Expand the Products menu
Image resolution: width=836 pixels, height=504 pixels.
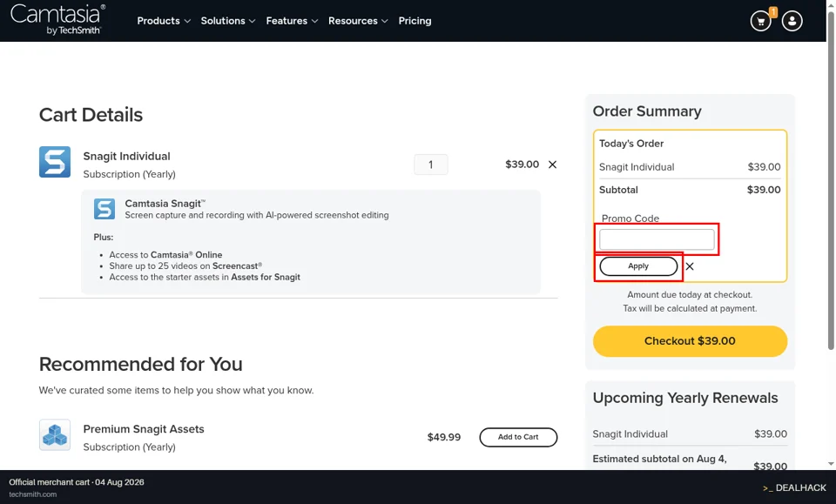(164, 21)
